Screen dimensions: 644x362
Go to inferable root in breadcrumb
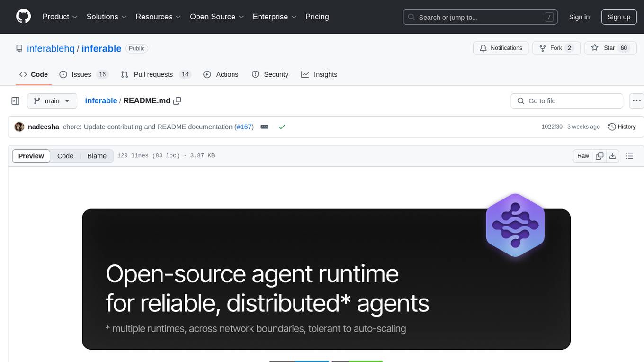tap(101, 100)
